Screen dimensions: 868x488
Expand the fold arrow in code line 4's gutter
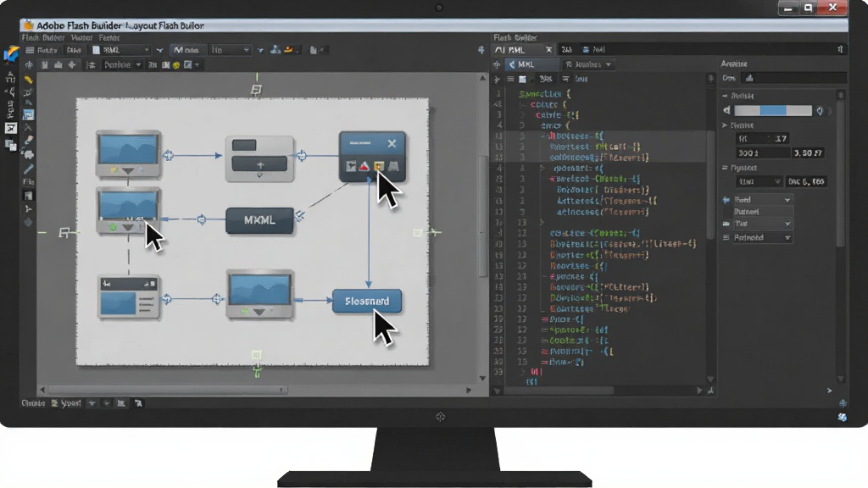coord(542,169)
